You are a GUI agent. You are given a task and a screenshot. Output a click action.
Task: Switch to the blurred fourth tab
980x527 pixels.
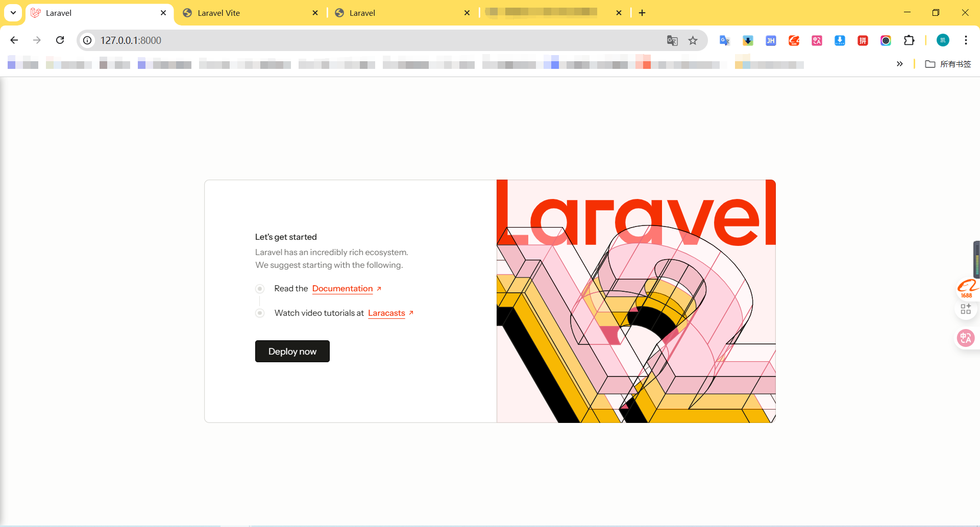[554, 13]
